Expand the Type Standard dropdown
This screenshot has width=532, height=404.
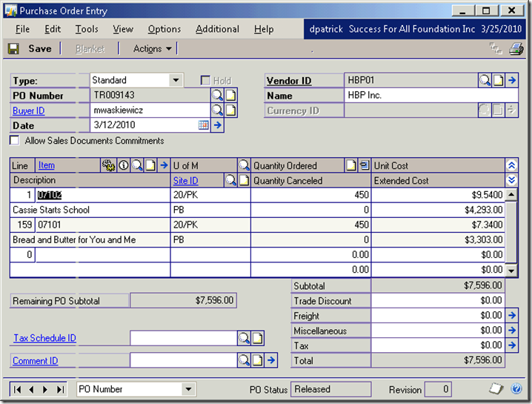pyautogui.click(x=176, y=81)
